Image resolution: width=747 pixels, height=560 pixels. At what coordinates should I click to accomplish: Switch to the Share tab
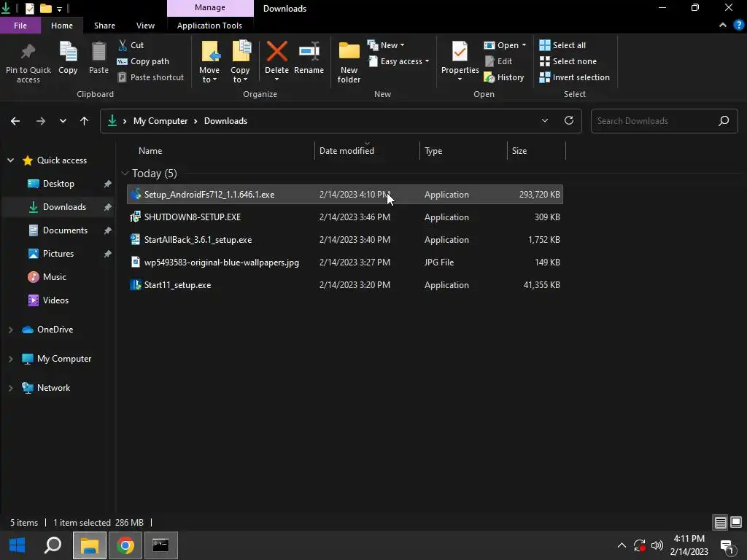104,26
